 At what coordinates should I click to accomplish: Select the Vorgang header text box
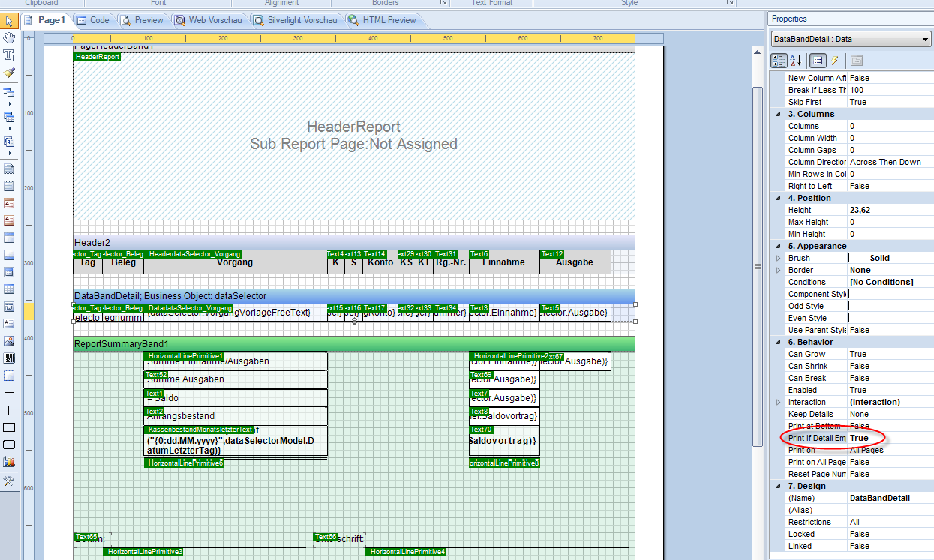(235, 262)
